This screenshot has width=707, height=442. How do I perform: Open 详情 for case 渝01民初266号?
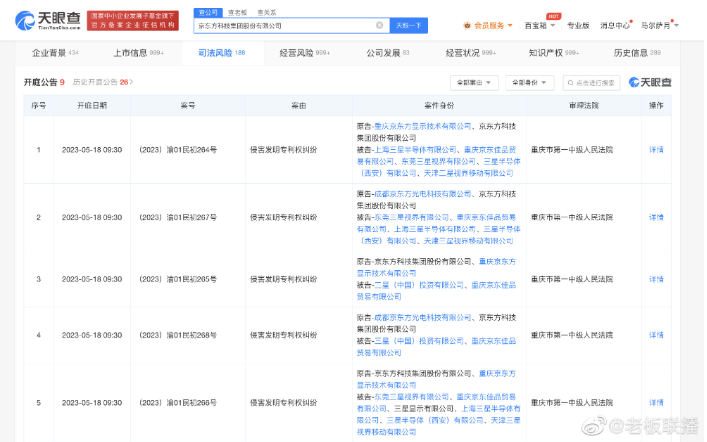pos(656,403)
